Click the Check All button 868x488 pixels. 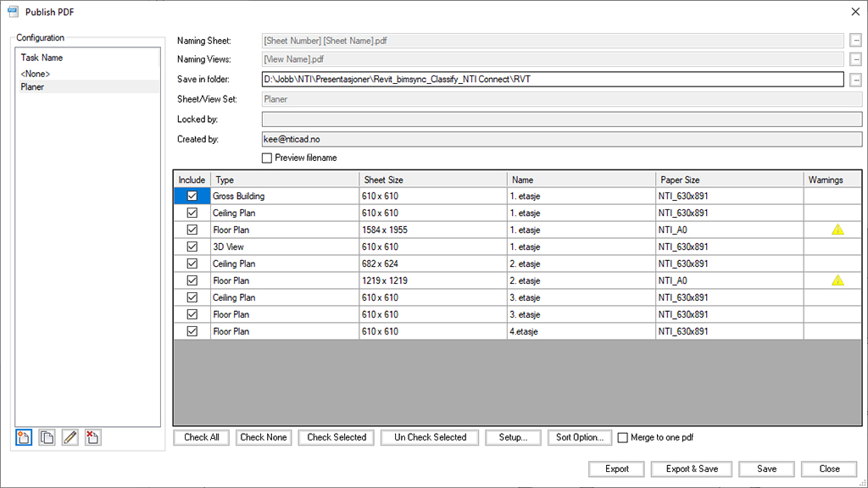pyautogui.click(x=202, y=437)
